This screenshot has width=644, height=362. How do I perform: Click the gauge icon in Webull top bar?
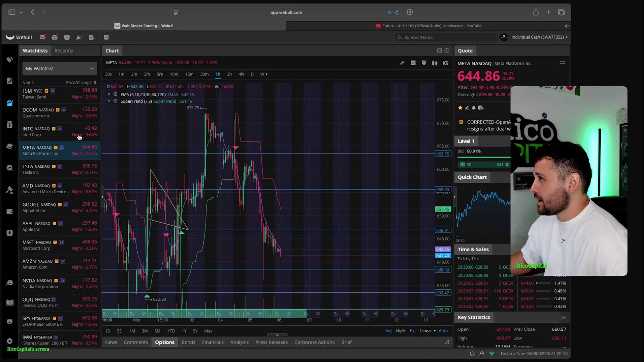(55, 37)
